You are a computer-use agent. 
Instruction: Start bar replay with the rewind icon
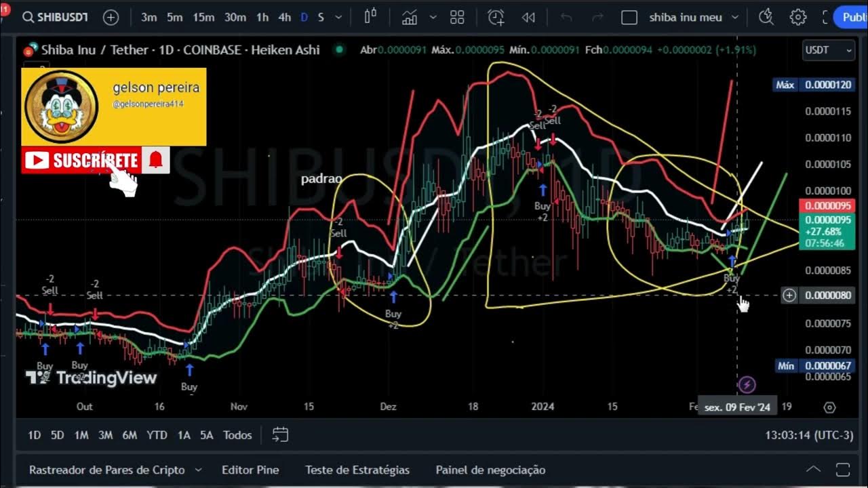(528, 17)
